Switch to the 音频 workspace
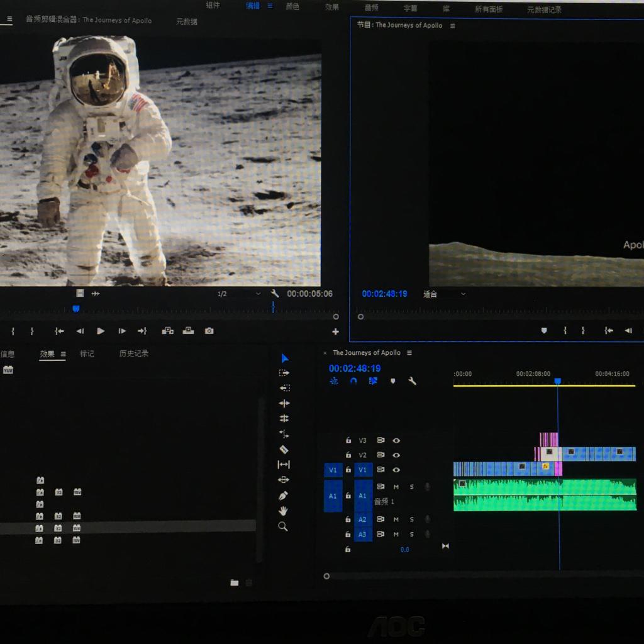This screenshot has width=644, height=644. click(x=372, y=8)
